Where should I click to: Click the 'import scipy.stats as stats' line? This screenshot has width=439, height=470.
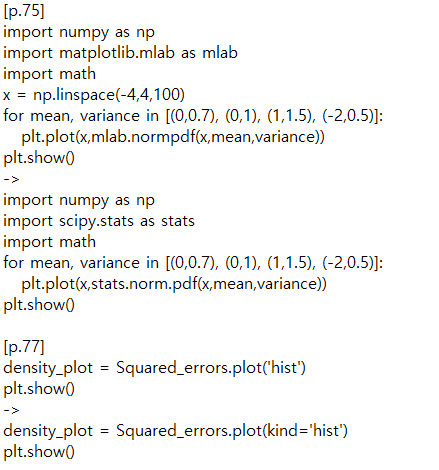tap(99, 221)
